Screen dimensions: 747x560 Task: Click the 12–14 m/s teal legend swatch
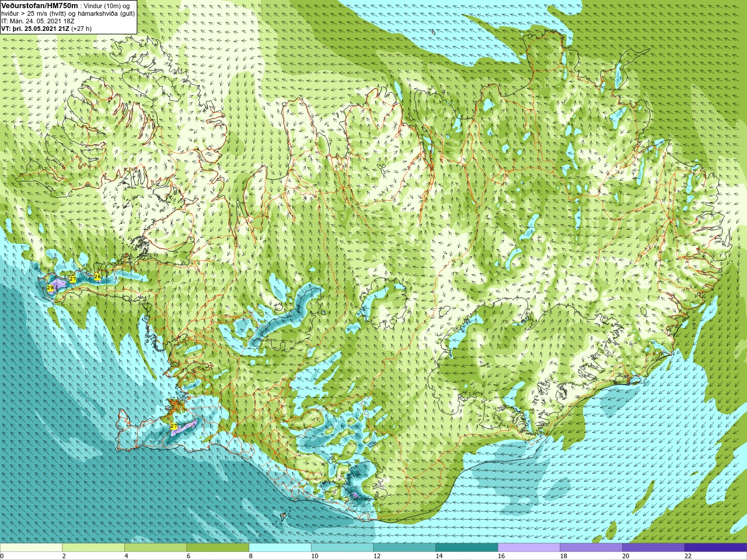click(x=404, y=548)
